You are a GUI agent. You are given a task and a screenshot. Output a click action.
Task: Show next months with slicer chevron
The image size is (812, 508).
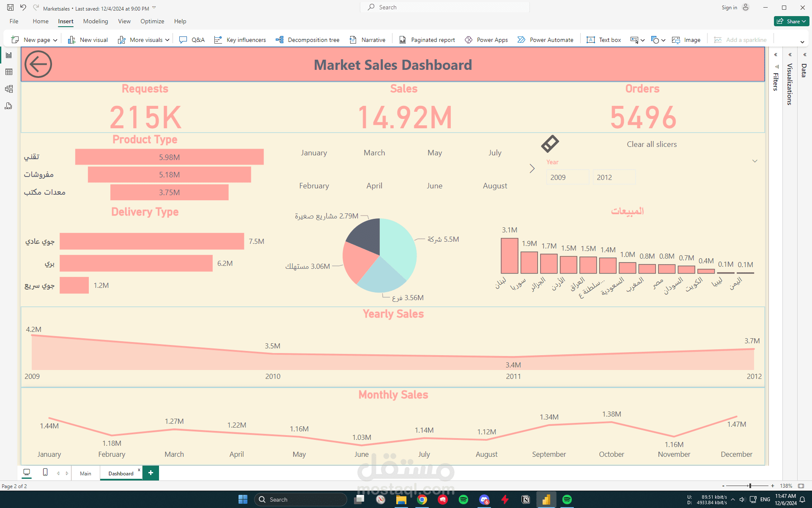click(x=532, y=168)
